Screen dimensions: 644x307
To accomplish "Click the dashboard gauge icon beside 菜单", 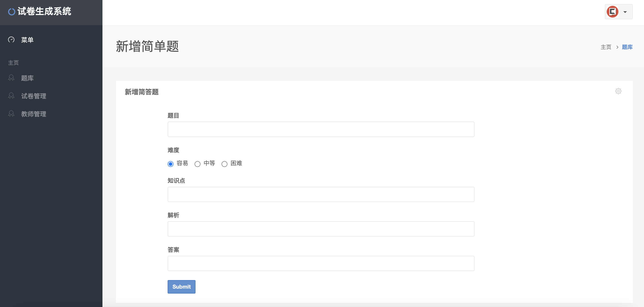I will pos(11,39).
